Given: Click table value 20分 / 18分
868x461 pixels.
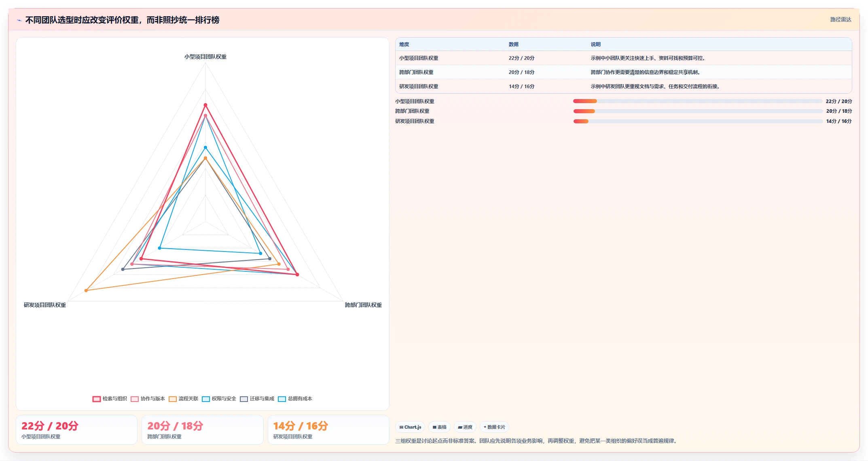Looking at the screenshot, I should click(521, 72).
